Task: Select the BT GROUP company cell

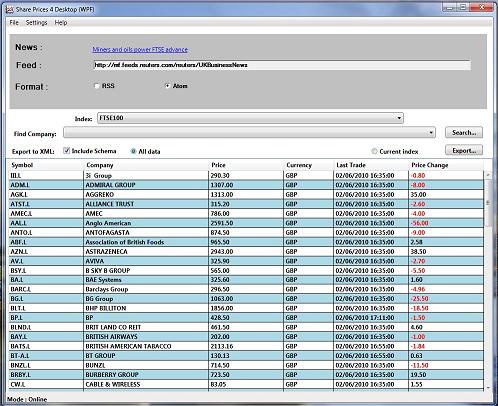Action: point(146,356)
